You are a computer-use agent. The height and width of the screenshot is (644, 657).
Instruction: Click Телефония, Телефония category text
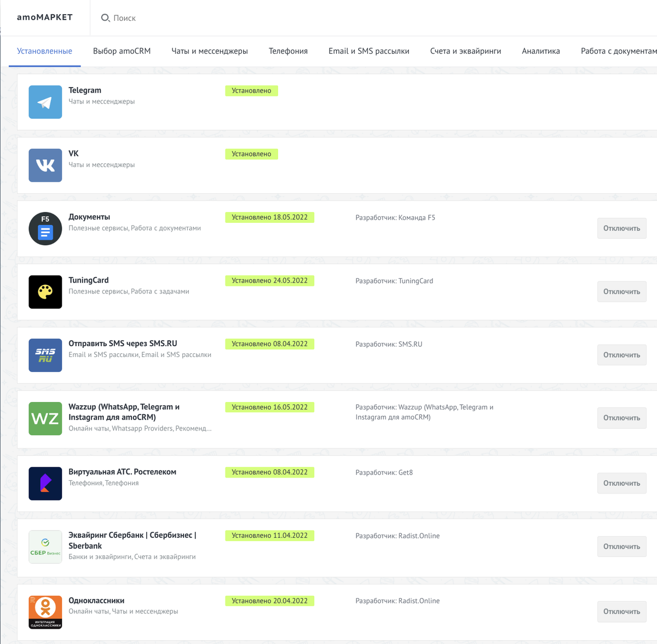click(103, 483)
